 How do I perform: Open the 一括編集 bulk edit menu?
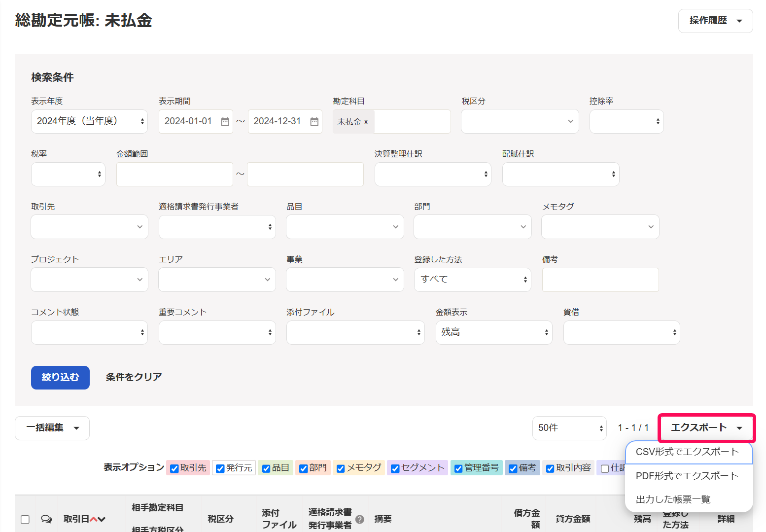[52, 428]
